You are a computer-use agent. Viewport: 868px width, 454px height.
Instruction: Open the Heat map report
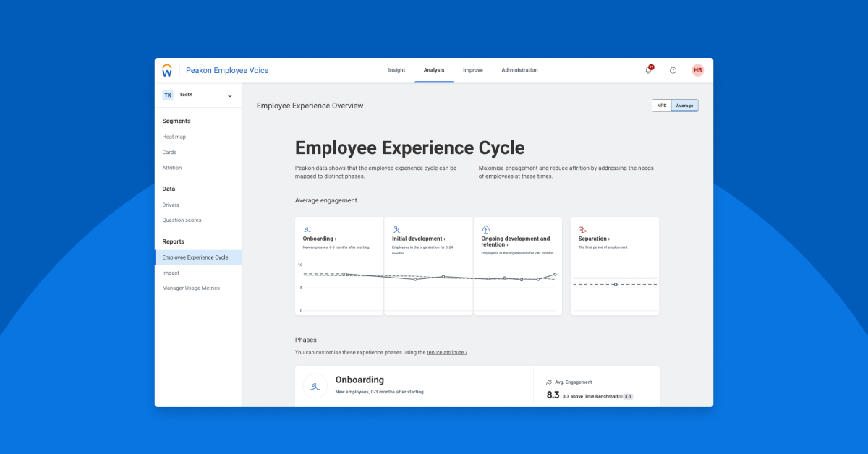174,137
